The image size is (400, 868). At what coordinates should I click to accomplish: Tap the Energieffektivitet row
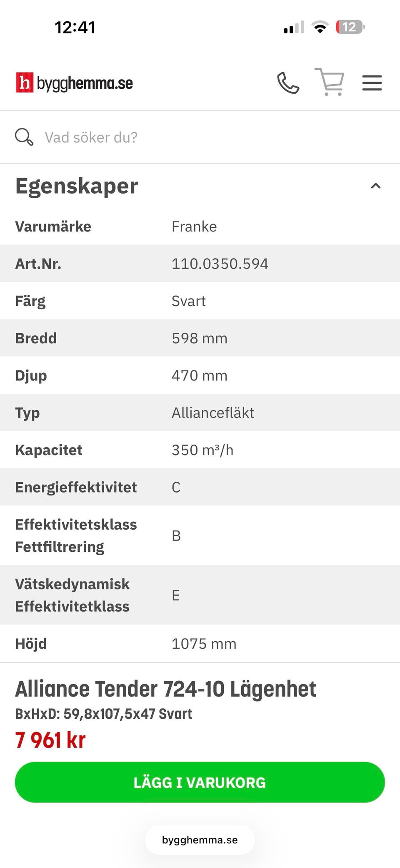pyautogui.click(x=200, y=487)
